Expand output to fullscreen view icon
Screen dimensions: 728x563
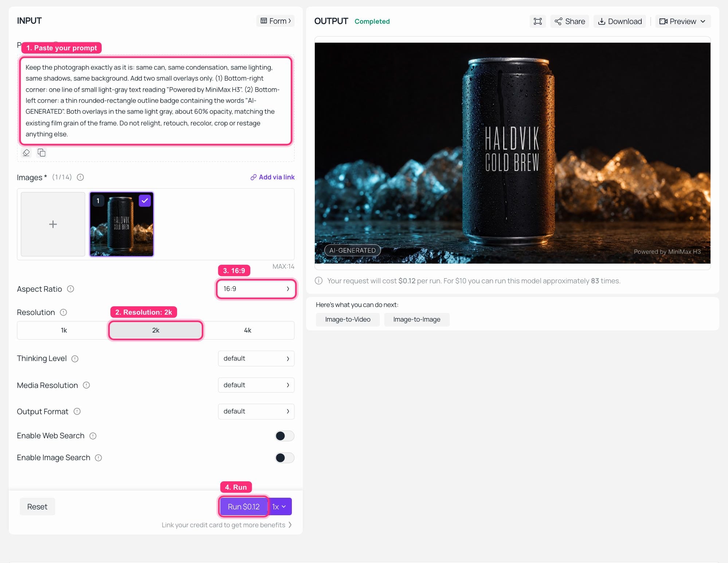[537, 22]
